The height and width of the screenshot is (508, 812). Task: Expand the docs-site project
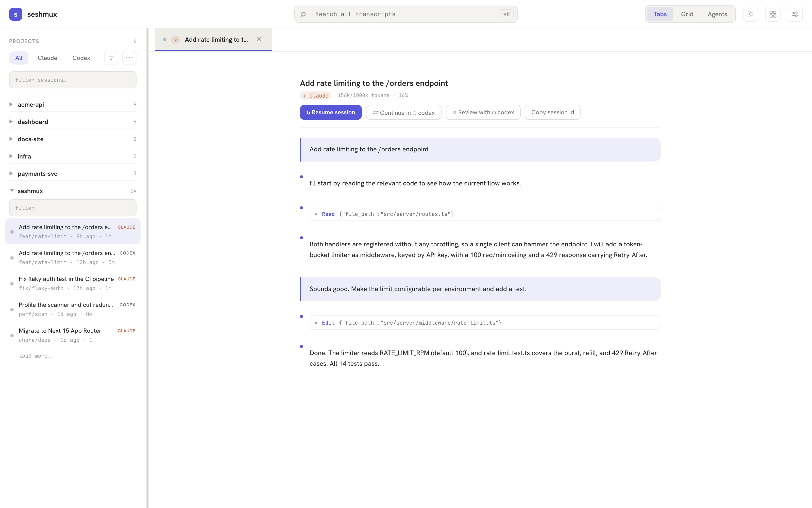click(73, 139)
